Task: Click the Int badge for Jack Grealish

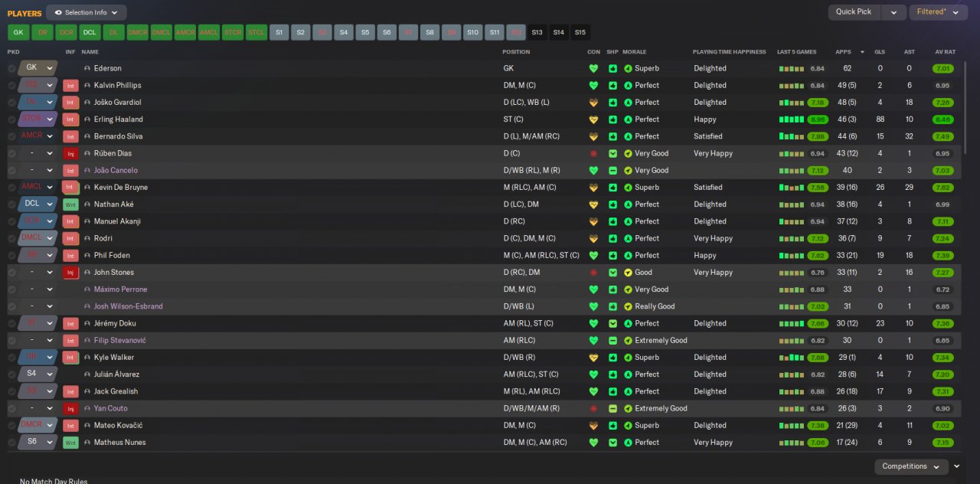Action: tap(70, 391)
